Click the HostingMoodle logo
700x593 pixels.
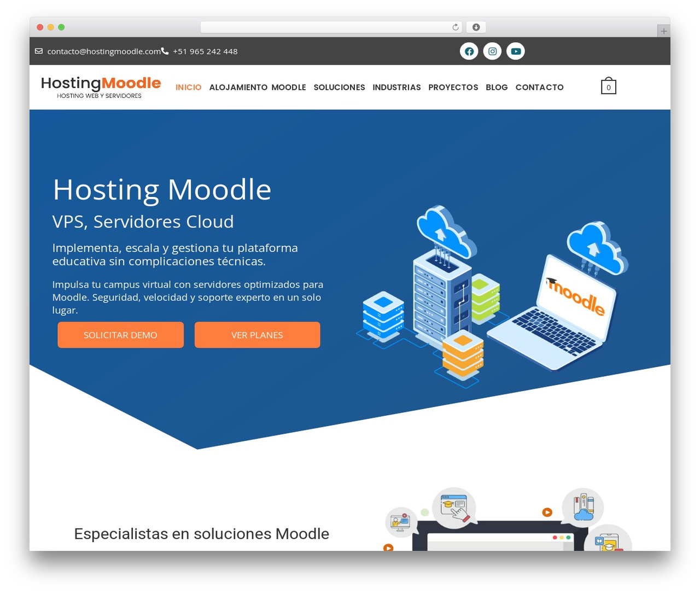pos(101,87)
